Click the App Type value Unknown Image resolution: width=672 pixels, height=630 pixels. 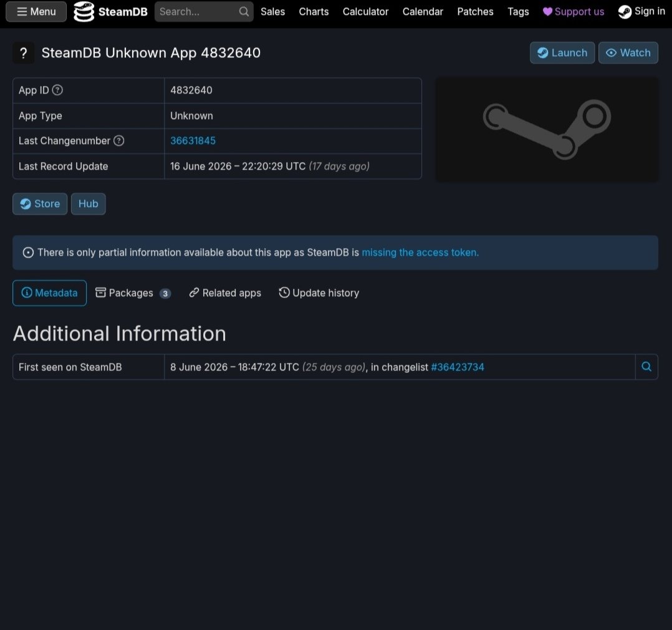click(x=191, y=116)
